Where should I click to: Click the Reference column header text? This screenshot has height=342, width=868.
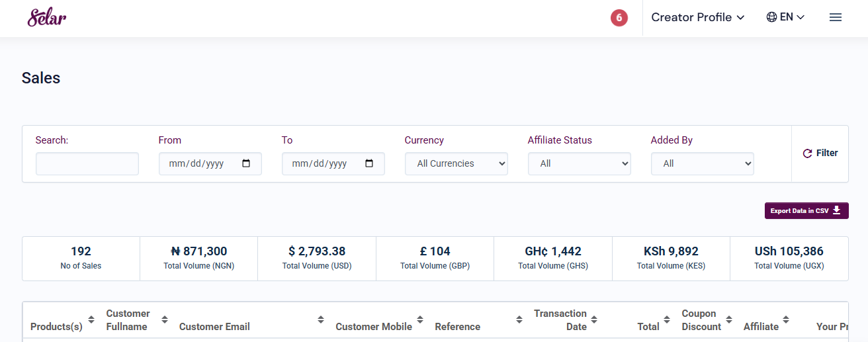tap(458, 327)
